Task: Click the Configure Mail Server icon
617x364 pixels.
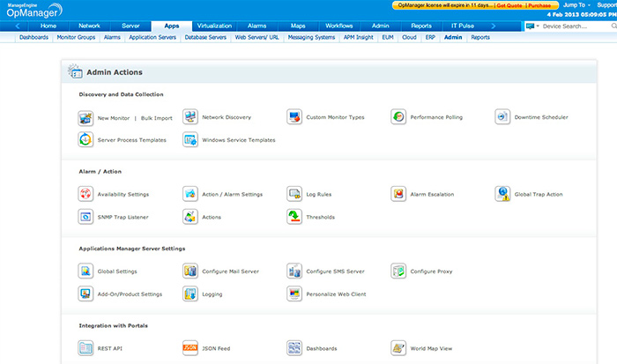Action: [190, 271]
